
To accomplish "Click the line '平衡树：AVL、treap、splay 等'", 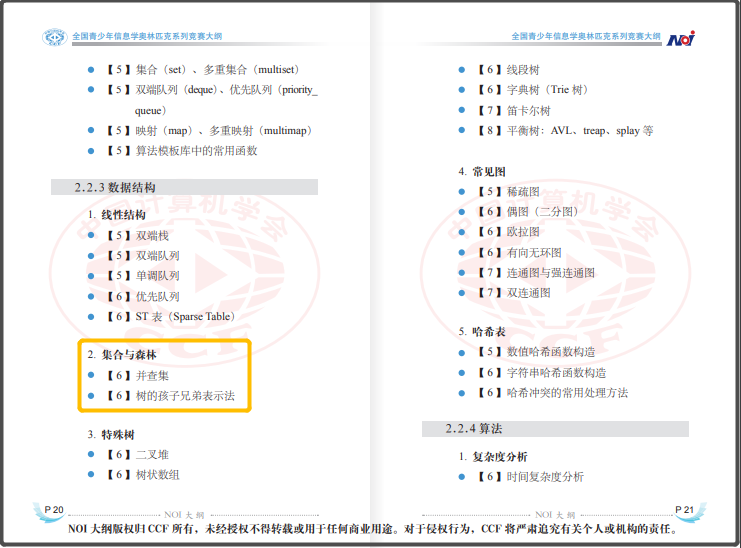I will click(x=580, y=130).
